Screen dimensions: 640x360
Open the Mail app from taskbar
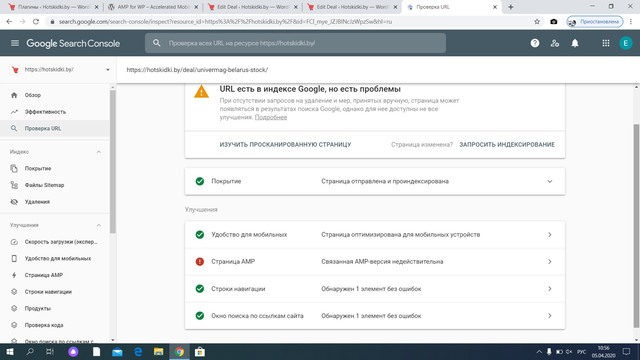pyautogui.click(x=117, y=351)
